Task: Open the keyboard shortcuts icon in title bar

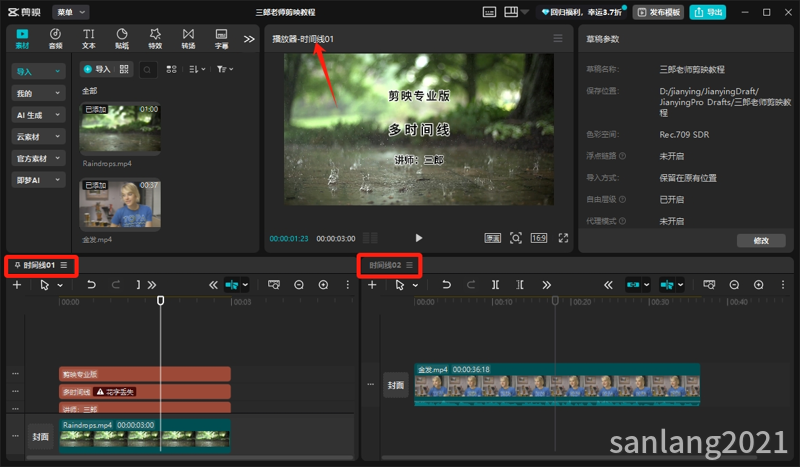Action: (x=489, y=12)
